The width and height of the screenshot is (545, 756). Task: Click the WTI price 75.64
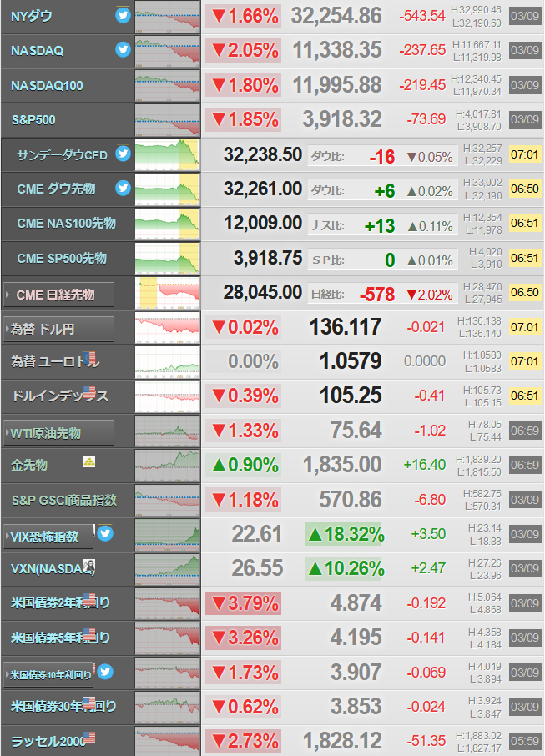tap(356, 430)
